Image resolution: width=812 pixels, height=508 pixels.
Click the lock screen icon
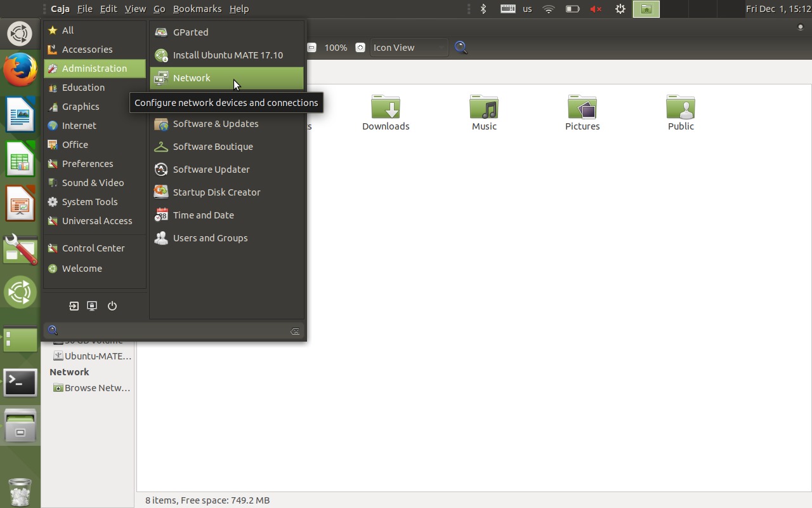coord(92,306)
